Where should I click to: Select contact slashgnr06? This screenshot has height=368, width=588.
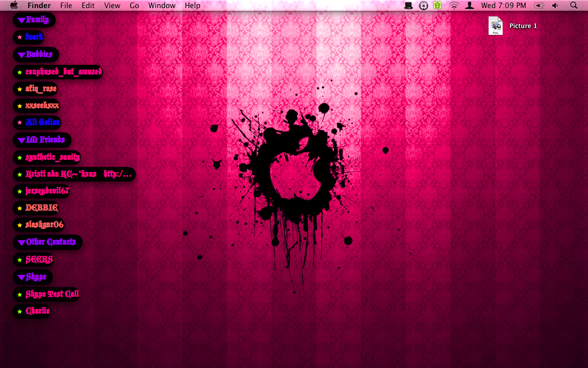(x=39, y=224)
